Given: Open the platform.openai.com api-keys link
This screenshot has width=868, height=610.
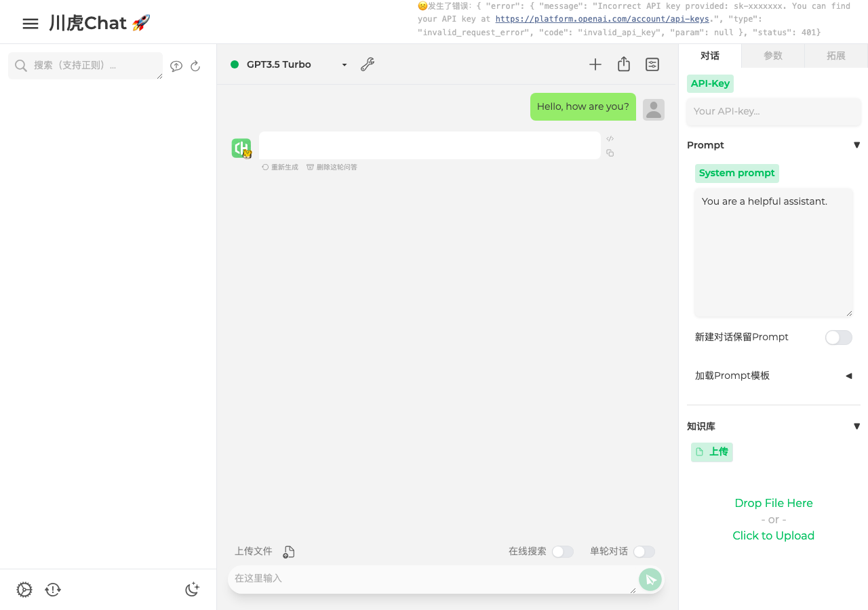Looking at the screenshot, I should pos(602,19).
